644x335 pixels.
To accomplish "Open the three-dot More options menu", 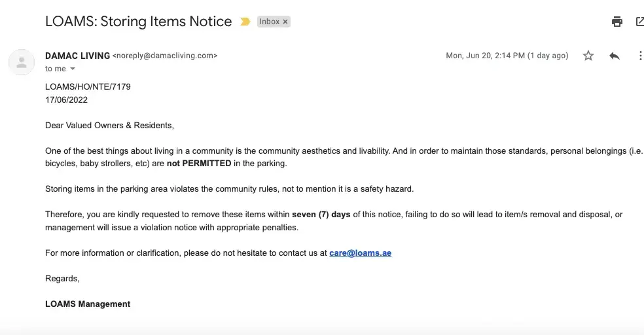I will coord(639,56).
